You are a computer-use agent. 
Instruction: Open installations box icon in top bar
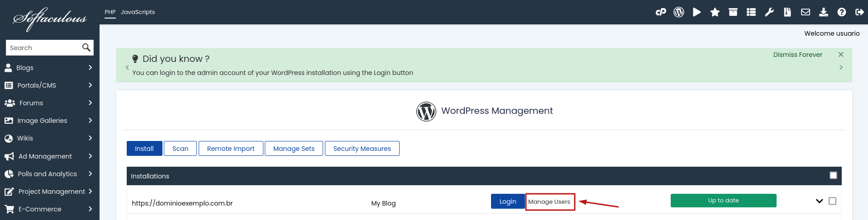pyautogui.click(x=733, y=12)
